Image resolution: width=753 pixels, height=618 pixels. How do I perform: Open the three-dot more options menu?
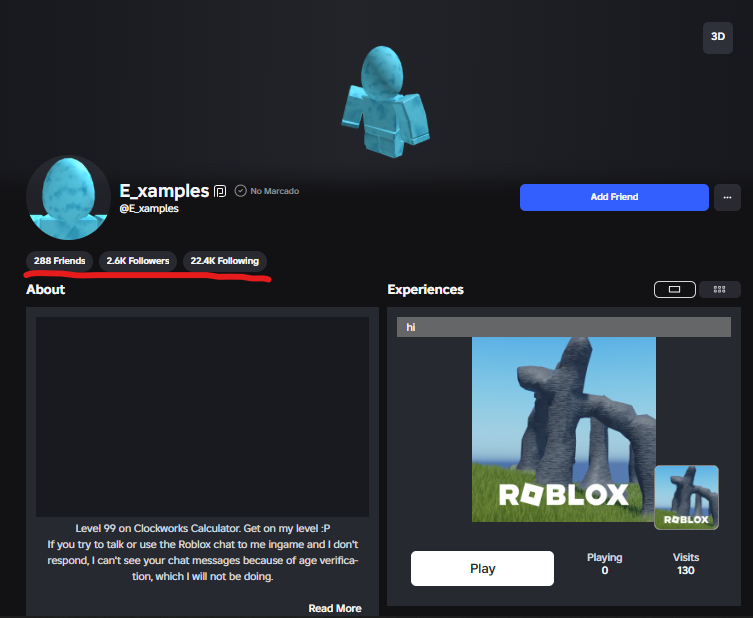tap(727, 197)
